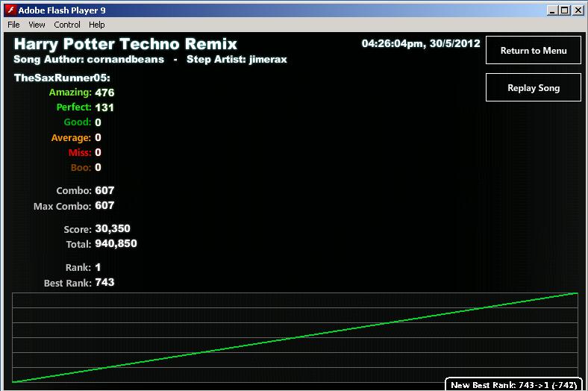Click the Perfect count 131
The image size is (588, 391).
104,107
